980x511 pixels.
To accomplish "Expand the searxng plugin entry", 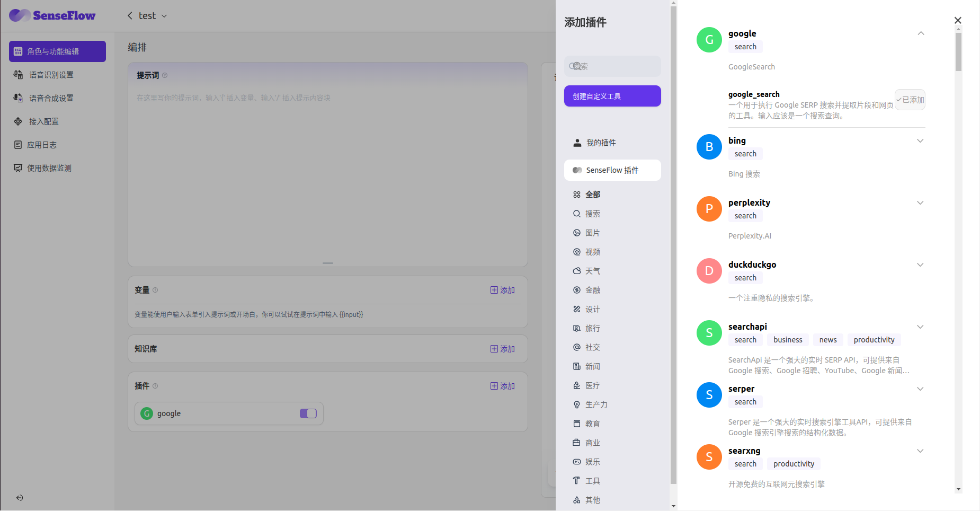I will (x=921, y=451).
